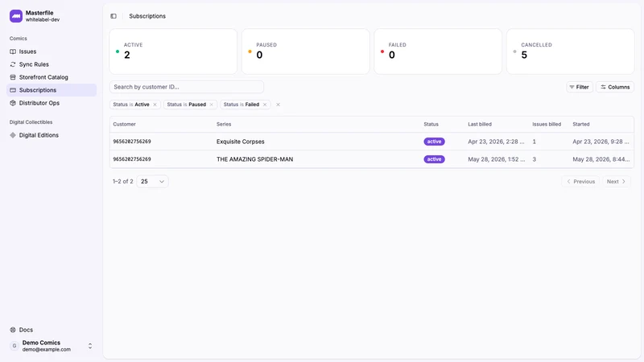Select Subscriptions in sidebar
This screenshot has height=362, width=644.
click(x=52, y=90)
